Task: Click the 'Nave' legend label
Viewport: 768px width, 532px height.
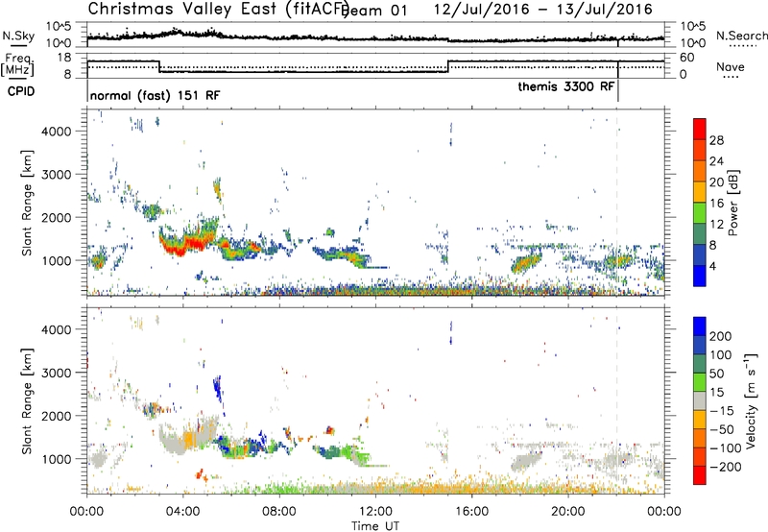Action: 731,66
